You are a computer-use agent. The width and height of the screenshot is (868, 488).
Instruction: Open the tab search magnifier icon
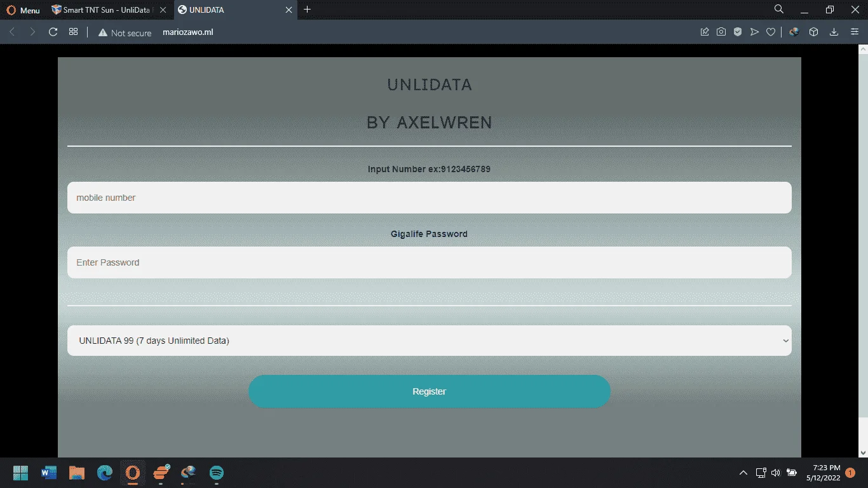coord(779,10)
